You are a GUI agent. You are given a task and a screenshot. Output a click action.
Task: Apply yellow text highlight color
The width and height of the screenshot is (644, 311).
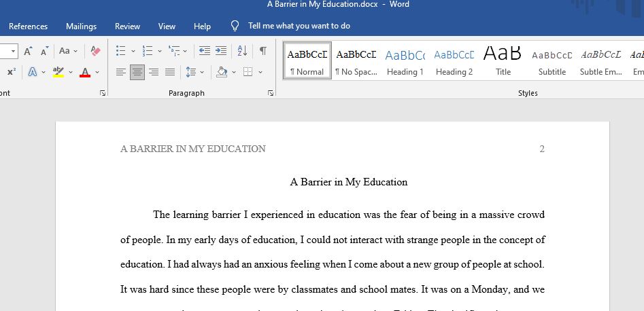(58, 72)
